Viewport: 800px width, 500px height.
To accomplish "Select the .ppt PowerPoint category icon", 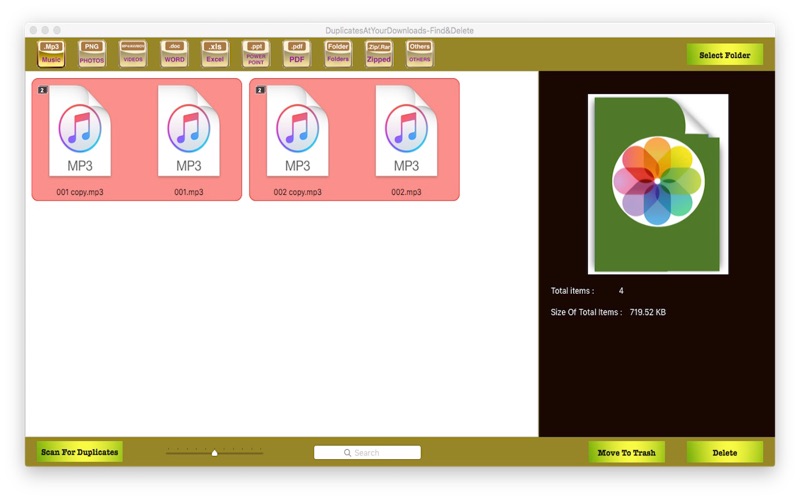I will point(256,54).
